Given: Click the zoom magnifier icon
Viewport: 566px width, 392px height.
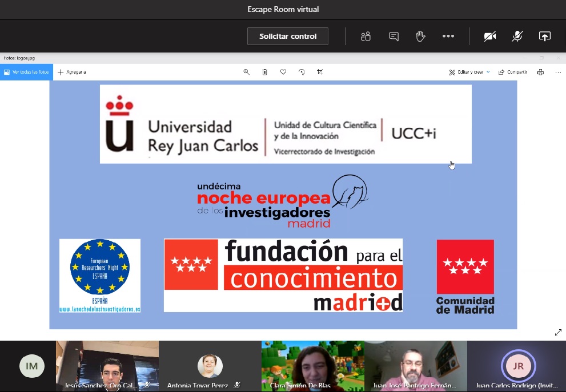Looking at the screenshot, I should pyautogui.click(x=247, y=72).
